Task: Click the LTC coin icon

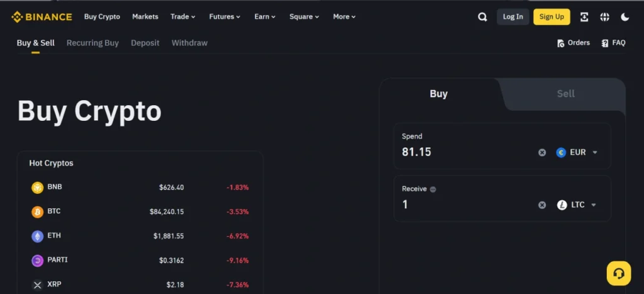Action: coord(562,205)
